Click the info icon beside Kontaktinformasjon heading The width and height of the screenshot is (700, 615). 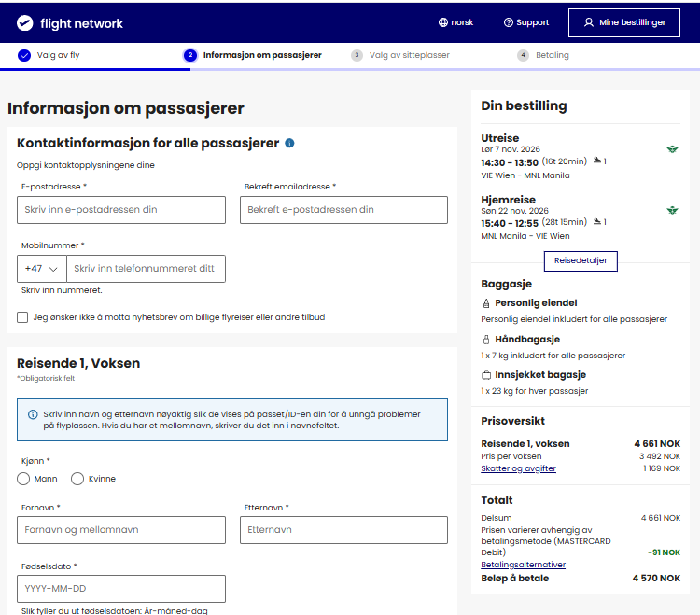(289, 143)
